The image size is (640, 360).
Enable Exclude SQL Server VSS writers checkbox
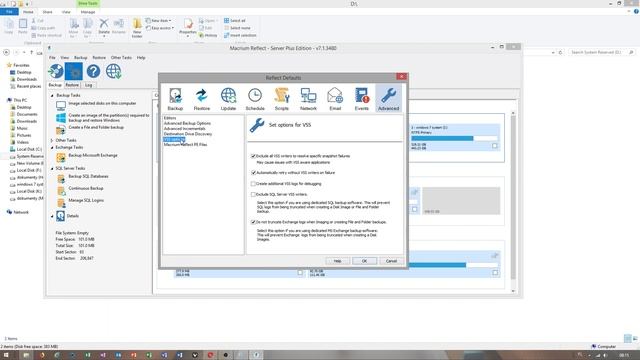253,195
